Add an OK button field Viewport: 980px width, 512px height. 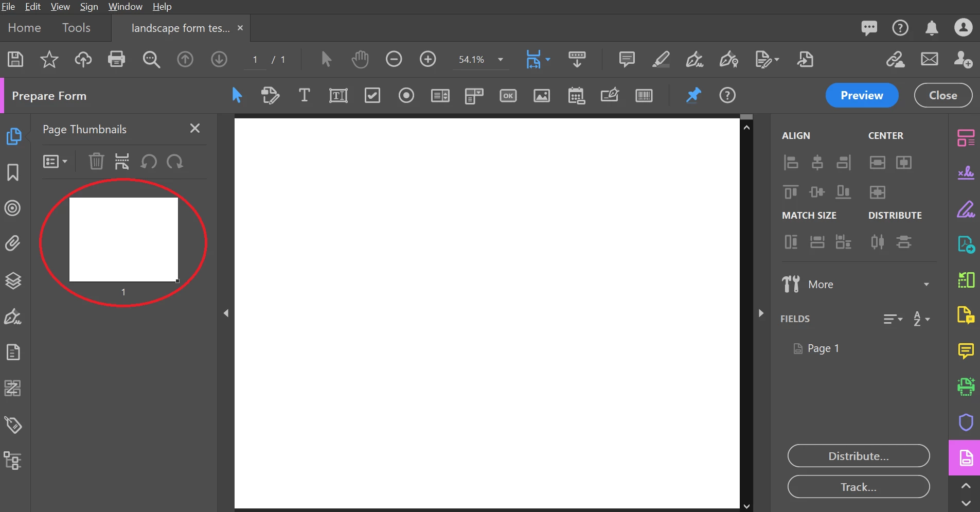508,96
